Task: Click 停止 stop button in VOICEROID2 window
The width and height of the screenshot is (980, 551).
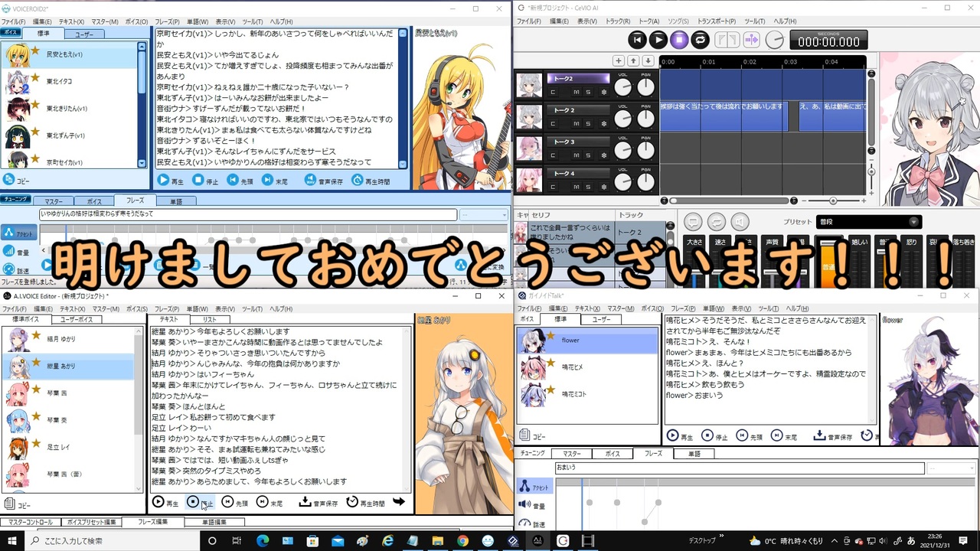Action: 205,181
